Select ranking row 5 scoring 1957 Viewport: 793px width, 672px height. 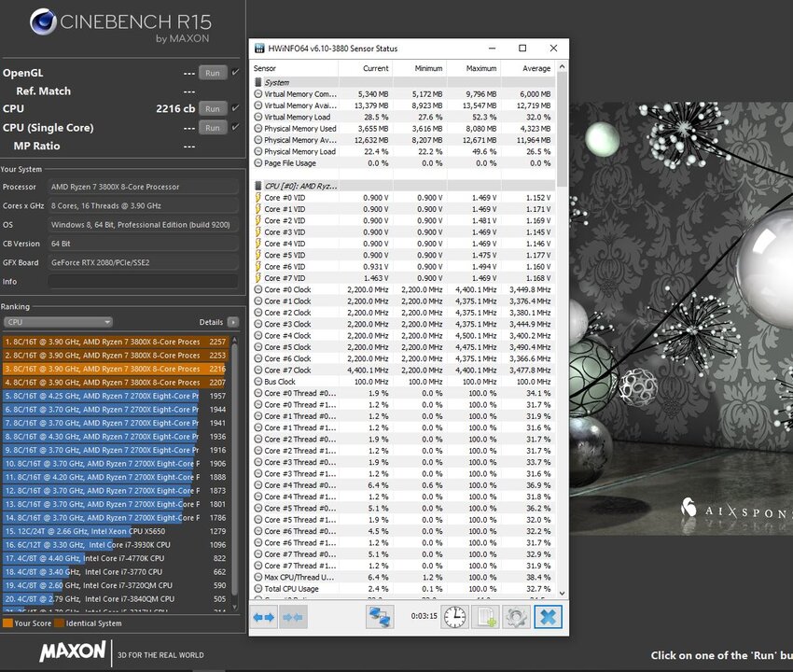click(x=116, y=396)
